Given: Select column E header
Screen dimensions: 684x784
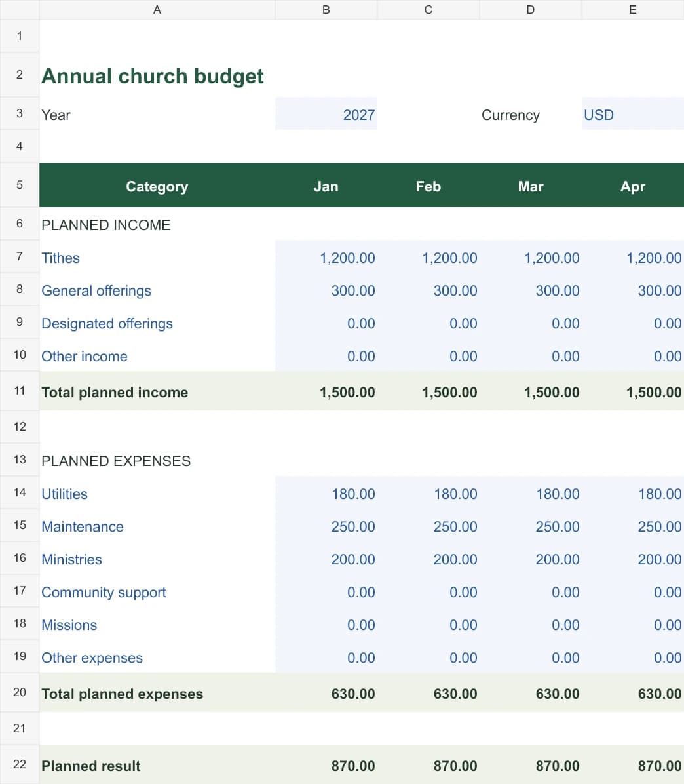Looking at the screenshot, I should (x=632, y=10).
